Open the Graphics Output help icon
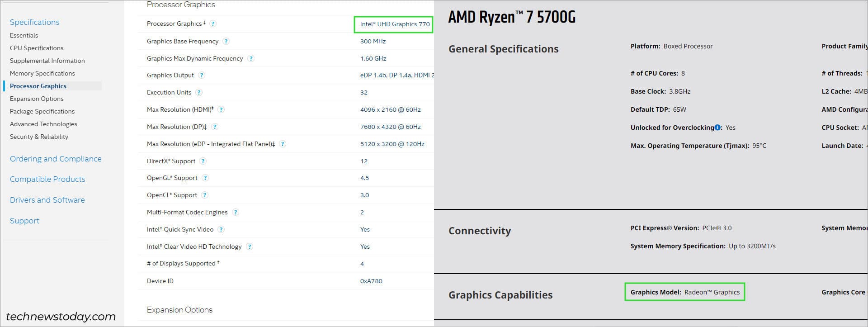868x327 pixels. click(202, 75)
